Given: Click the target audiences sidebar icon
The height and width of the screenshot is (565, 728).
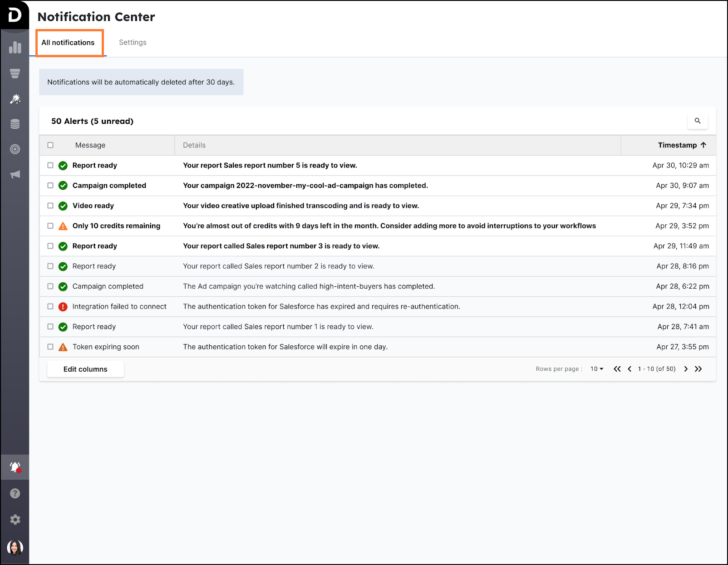Looking at the screenshot, I should tap(15, 149).
